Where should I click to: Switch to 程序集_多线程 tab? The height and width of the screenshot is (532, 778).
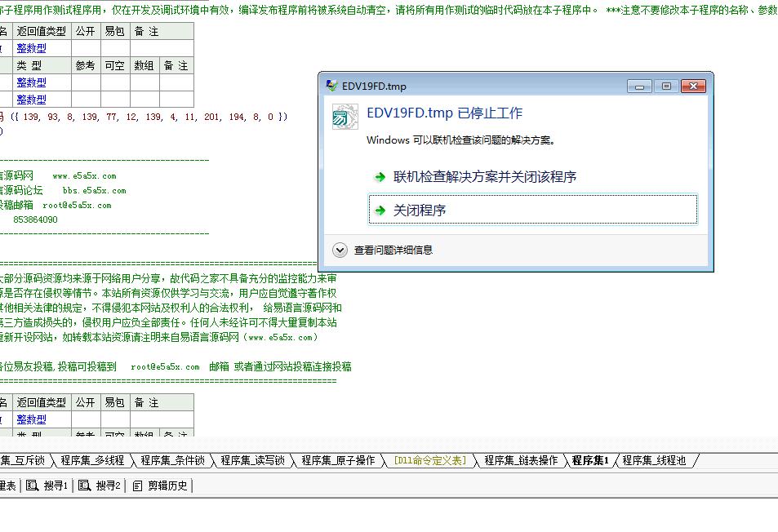coord(91,460)
